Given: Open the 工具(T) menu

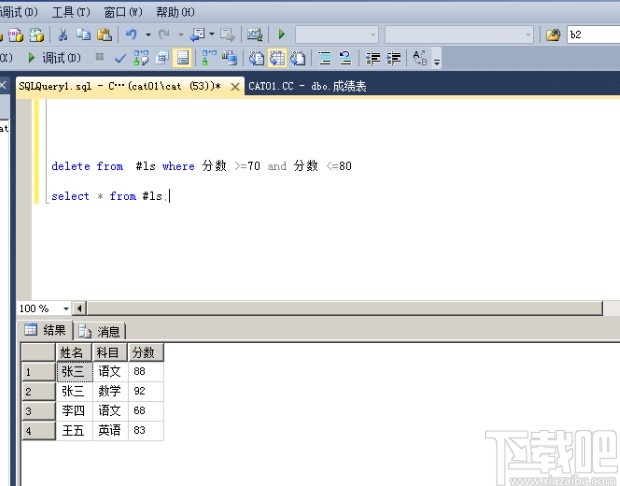Looking at the screenshot, I should pos(71,12).
